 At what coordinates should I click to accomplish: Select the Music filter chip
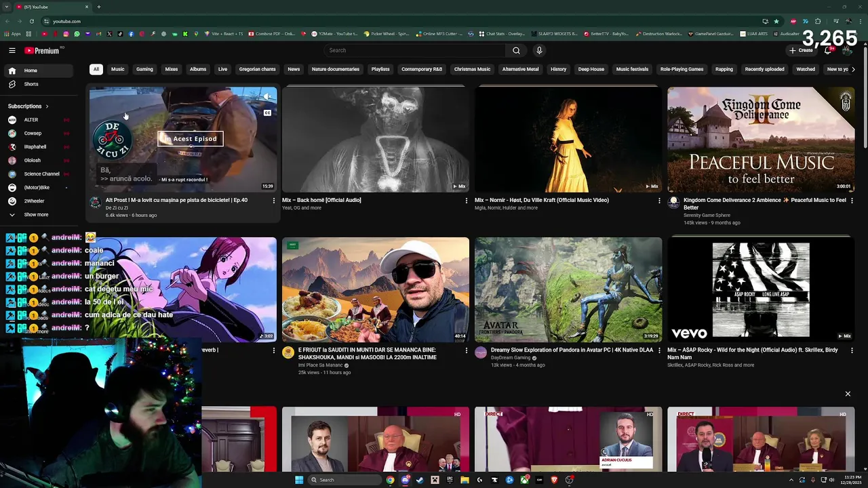pyautogui.click(x=118, y=69)
